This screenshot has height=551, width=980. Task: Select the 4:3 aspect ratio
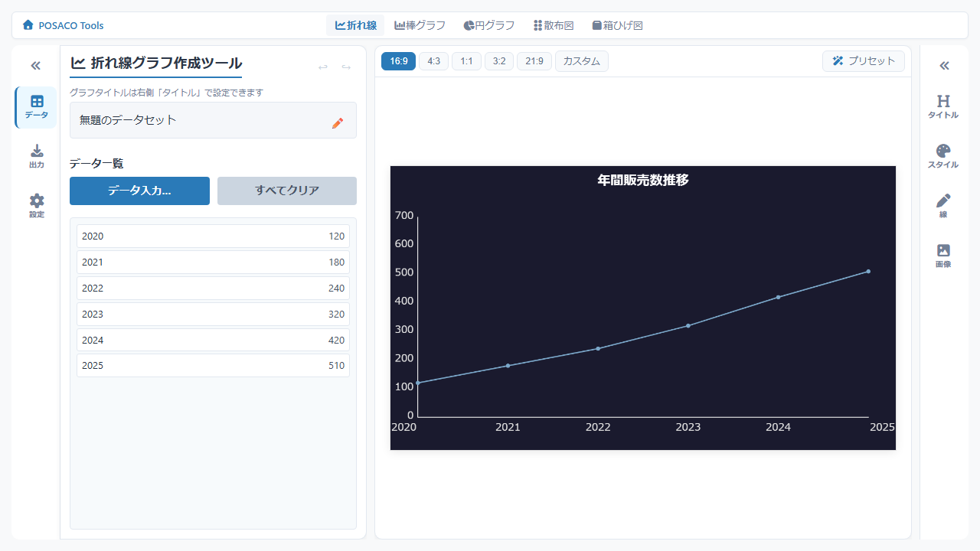click(433, 61)
